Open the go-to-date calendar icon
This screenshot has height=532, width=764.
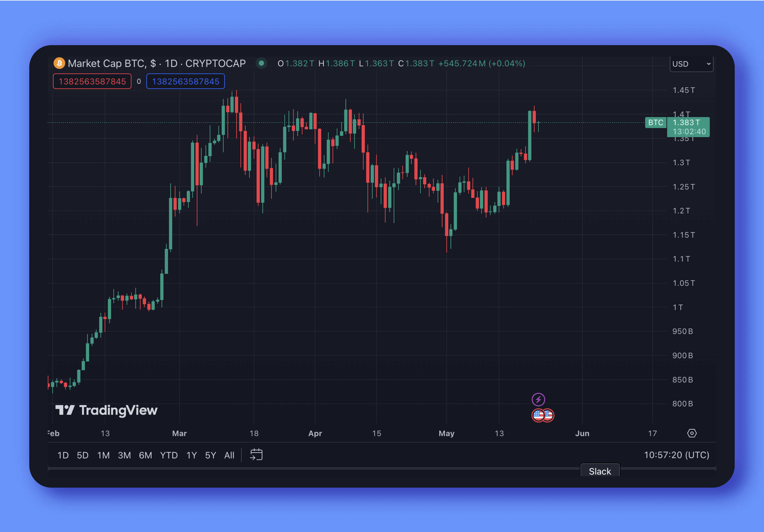click(256, 455)
